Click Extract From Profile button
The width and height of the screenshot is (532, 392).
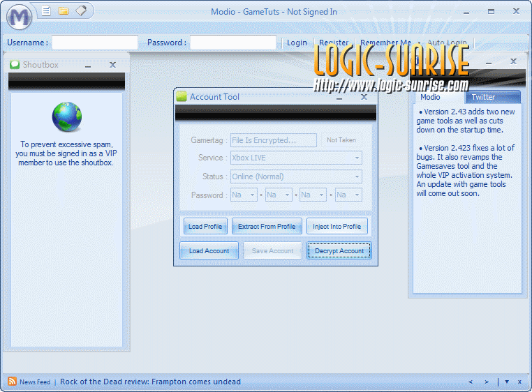point(267,226)
